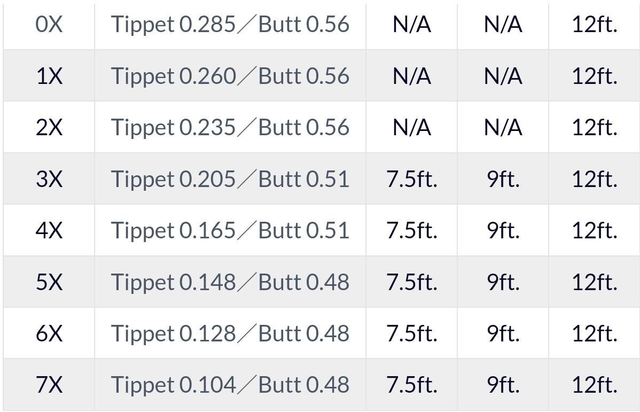Viewport: 640px width, 412px height.
Task: Click the 7.5ft. cell in the 3X row
Action: tap(411, 179)
